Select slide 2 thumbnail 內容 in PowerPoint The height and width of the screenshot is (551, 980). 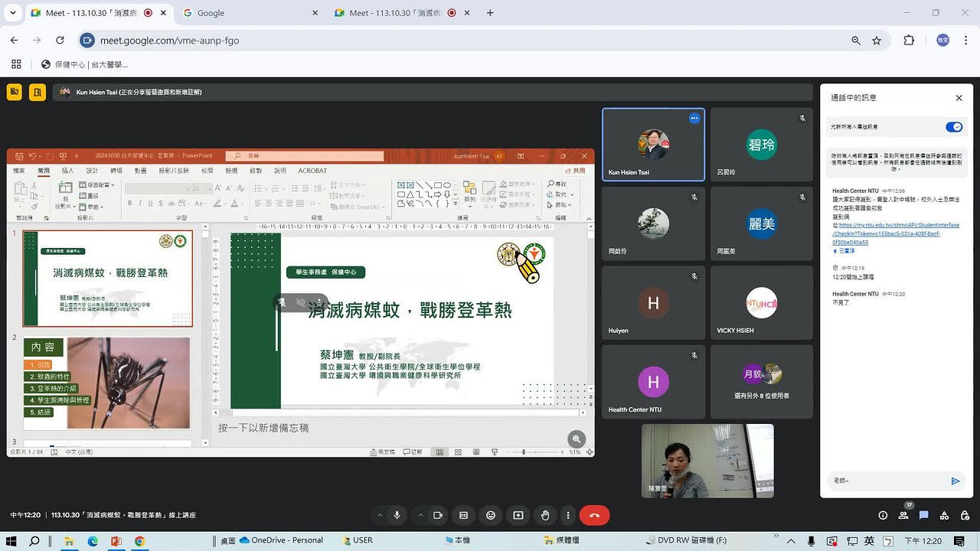pos(107,383)
